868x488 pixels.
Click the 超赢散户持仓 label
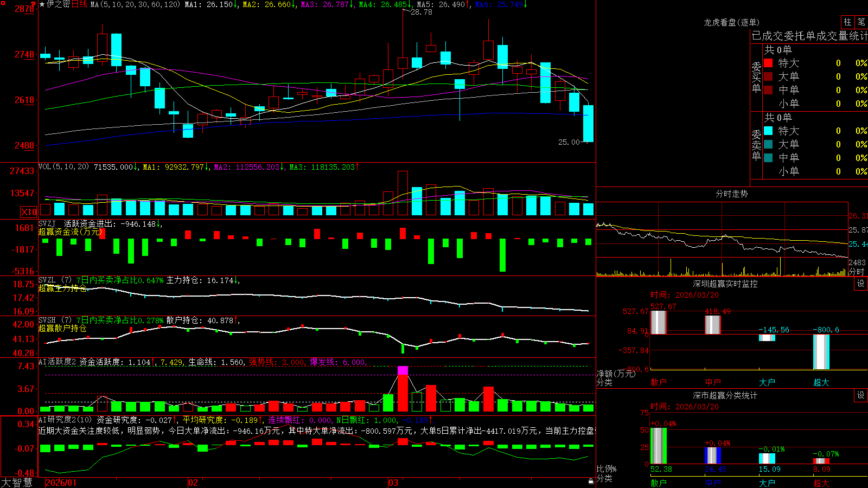click(x=62, y=328)
